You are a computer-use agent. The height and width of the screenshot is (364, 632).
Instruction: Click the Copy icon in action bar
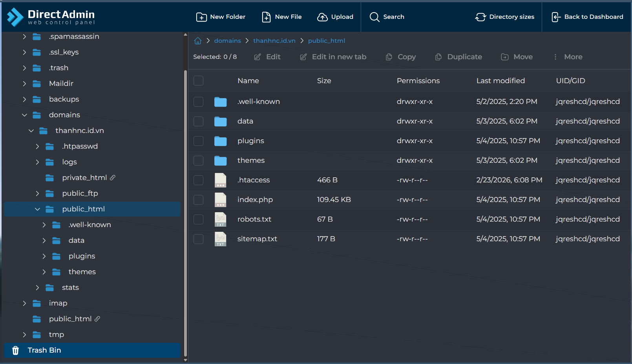tap(389, 57)
